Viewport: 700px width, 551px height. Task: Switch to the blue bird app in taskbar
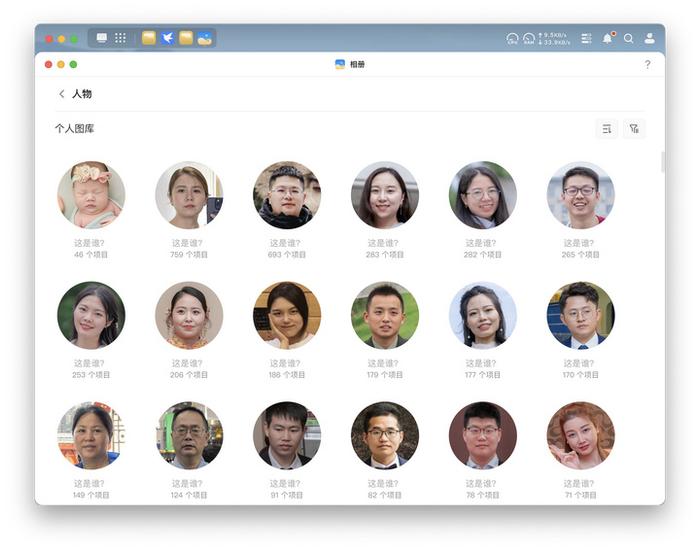tap(167, 38)
